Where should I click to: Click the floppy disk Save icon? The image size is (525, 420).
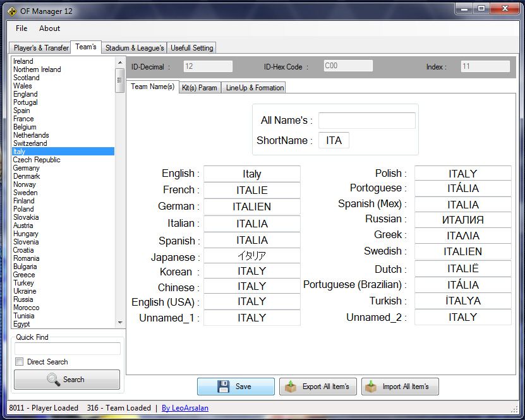(223, 387)
